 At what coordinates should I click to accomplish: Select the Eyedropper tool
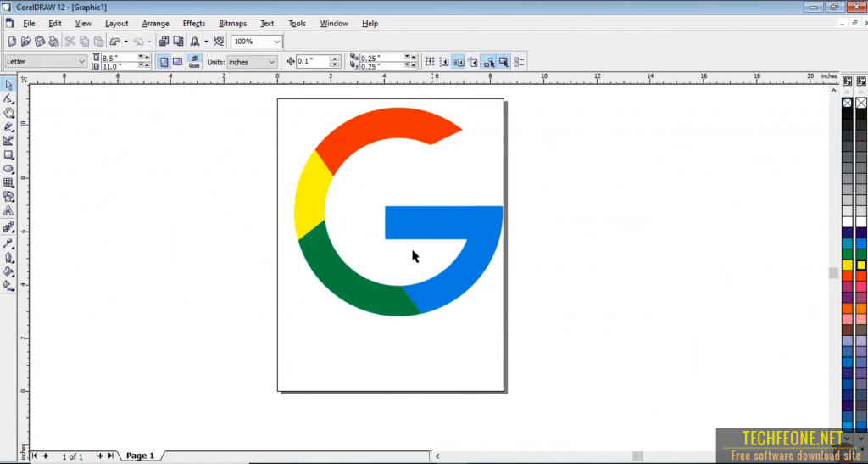(8, 243)
